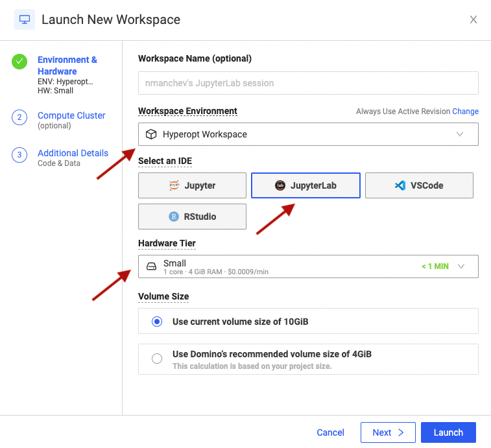This screenshot has height=448, width=491.
Task: Click the Next button
Action: click(x=388, y=432)
